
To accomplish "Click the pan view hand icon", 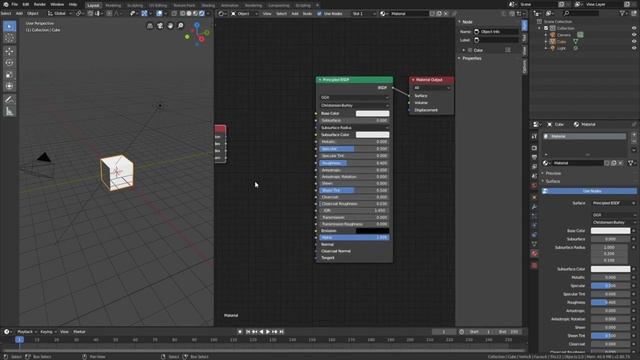I will 170,26.
